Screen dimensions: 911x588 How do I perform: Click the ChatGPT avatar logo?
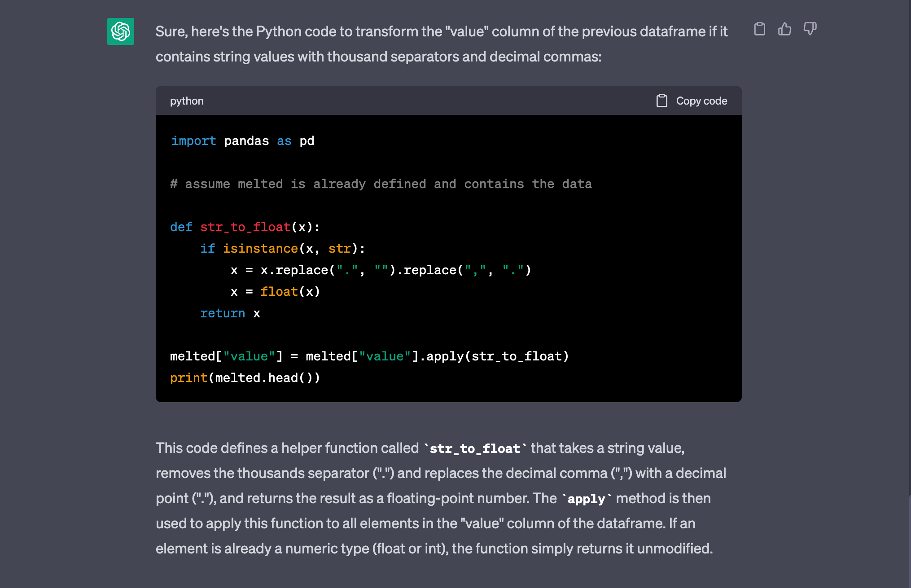pyautogui.click(x=120, y=31)
